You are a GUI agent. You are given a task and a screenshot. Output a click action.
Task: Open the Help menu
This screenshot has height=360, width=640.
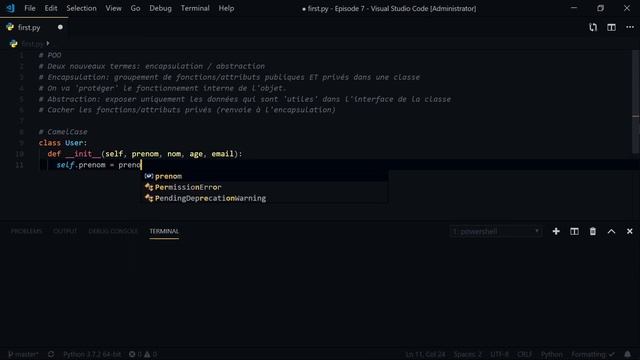pos(226,8)
